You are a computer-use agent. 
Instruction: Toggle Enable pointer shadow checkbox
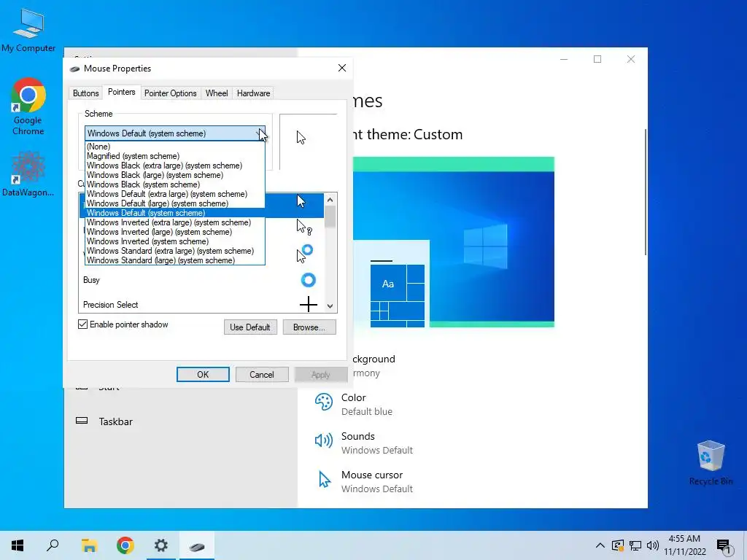click(83, 324)
